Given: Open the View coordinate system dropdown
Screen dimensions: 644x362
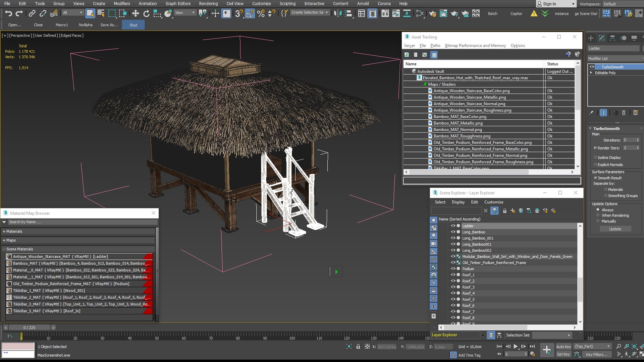Looking at the screenshot, I should pos(185,12).
